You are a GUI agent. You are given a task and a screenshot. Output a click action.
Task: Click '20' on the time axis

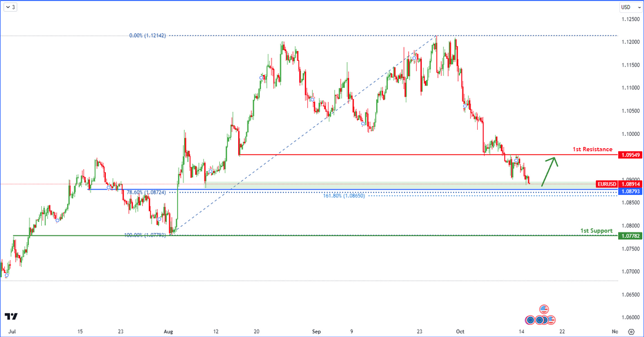point(256,331)
